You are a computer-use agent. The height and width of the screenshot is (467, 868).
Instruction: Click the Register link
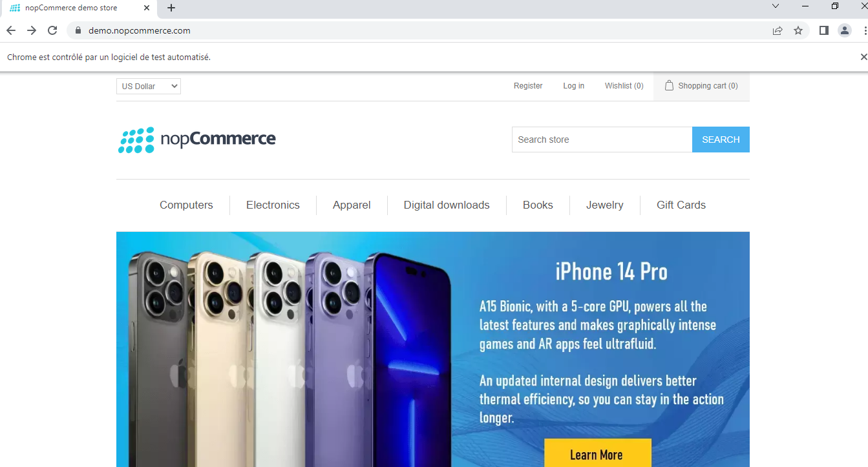pos(528,86)
